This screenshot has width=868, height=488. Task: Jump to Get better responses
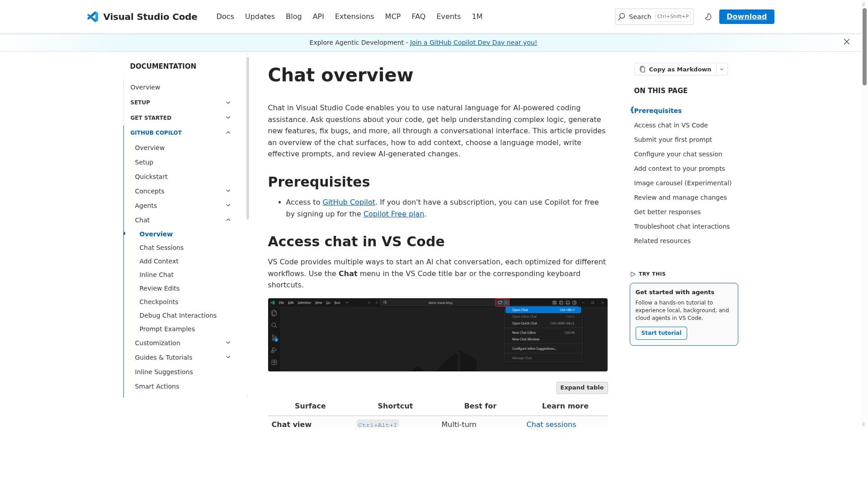[x=667, y=212]
